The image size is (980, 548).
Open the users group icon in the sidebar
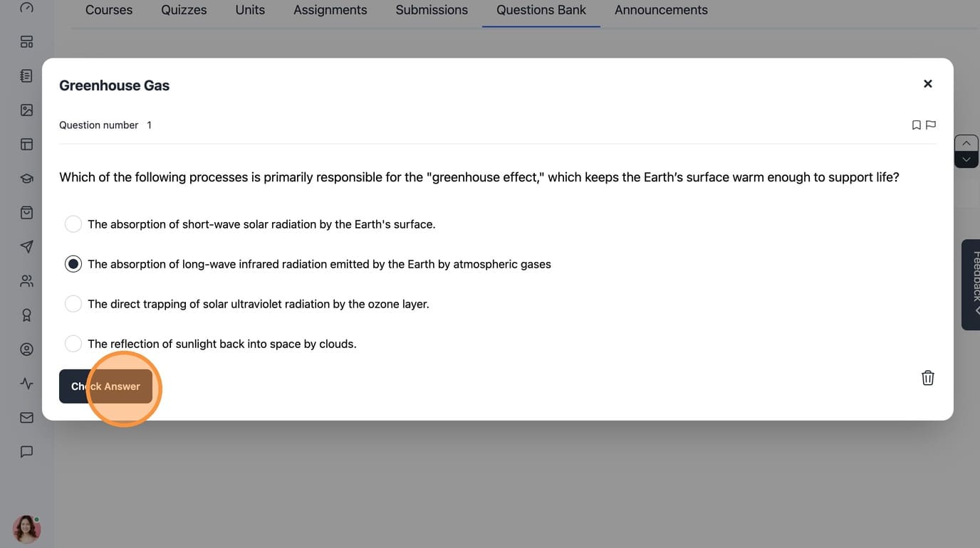(26, 281)
